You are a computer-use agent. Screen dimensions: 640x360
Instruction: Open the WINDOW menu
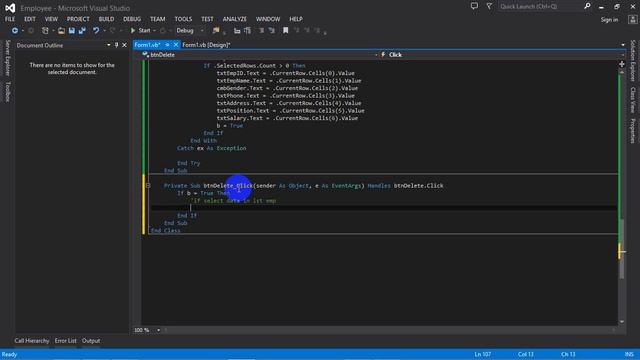(268, 19)
